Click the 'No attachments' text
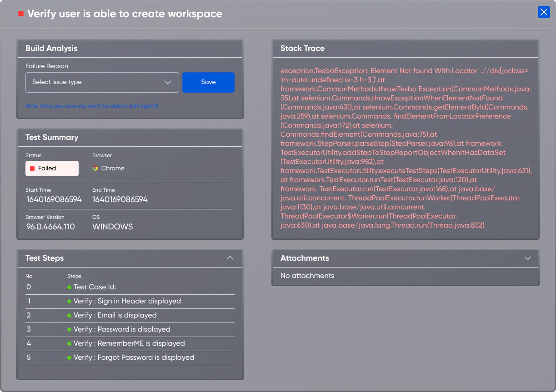 (307, 276)
